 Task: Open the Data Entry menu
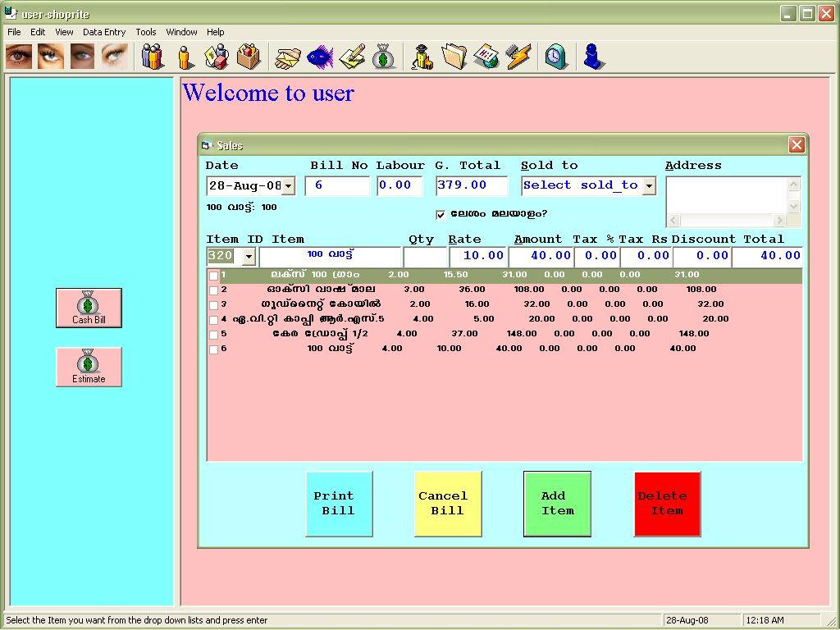point(104,32)
